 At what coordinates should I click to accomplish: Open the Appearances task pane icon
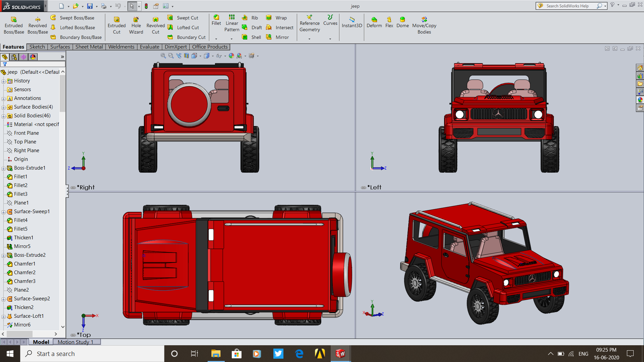click(x=640, y=100)
